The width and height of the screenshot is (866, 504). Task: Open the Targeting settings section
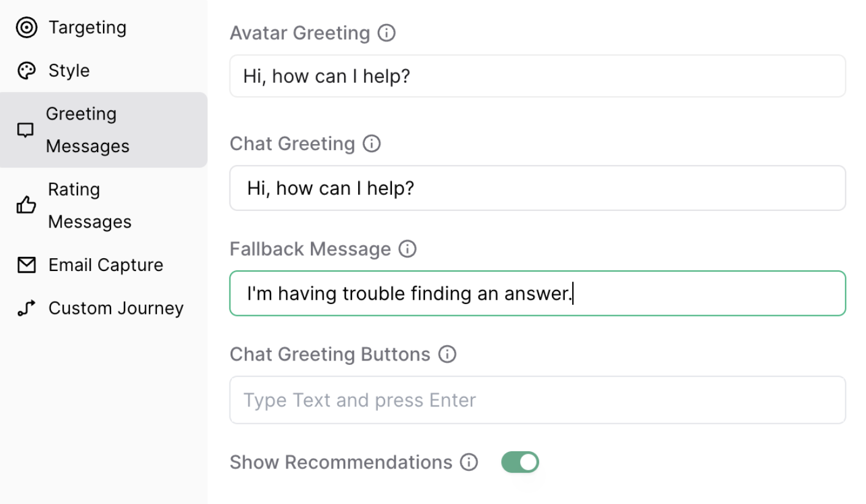pos(88,28)
